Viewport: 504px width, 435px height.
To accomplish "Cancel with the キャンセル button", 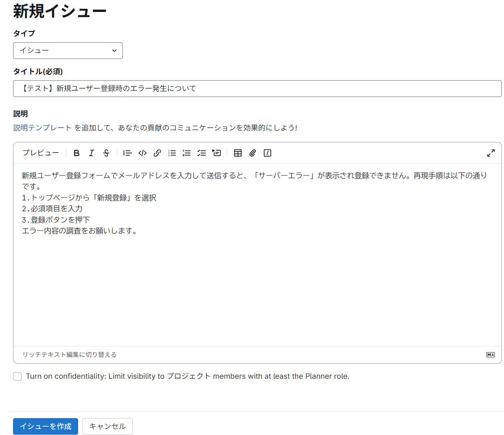I will click(x=107, y=427).
